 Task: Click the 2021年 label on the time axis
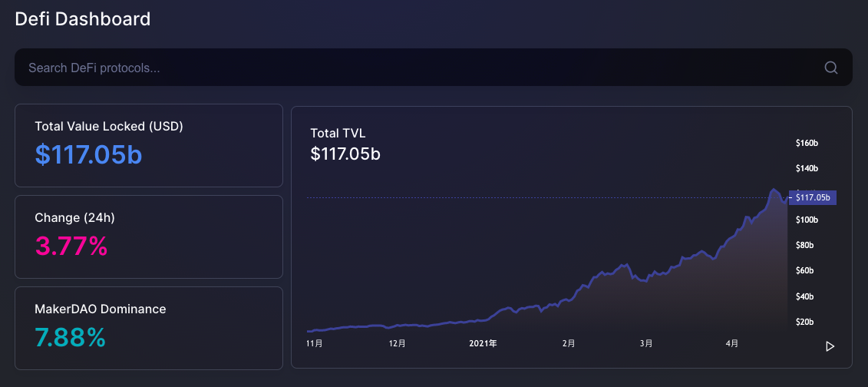pos(484,344)
